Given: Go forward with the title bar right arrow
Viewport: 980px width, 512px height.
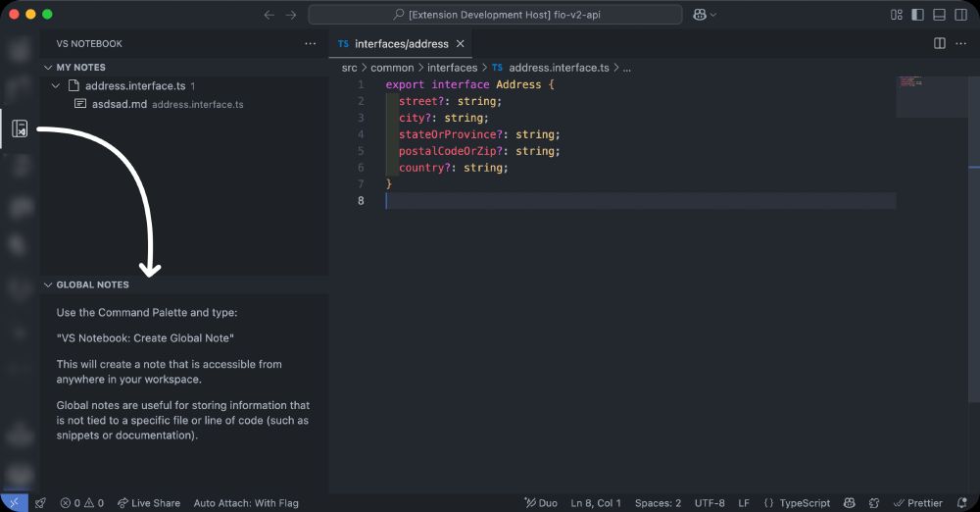Looking at the screenshot, I should [x=291, y=15].
